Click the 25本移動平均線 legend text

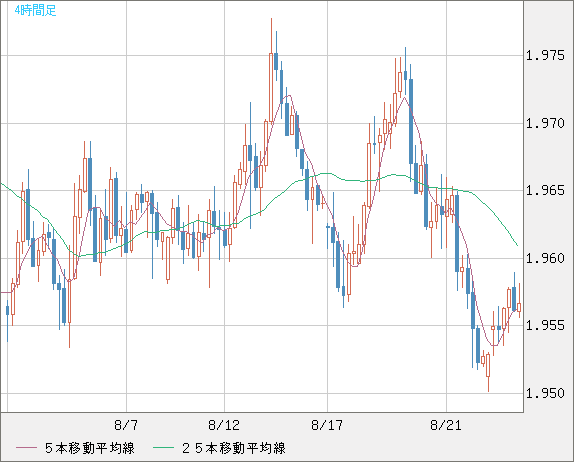[234, 448]
